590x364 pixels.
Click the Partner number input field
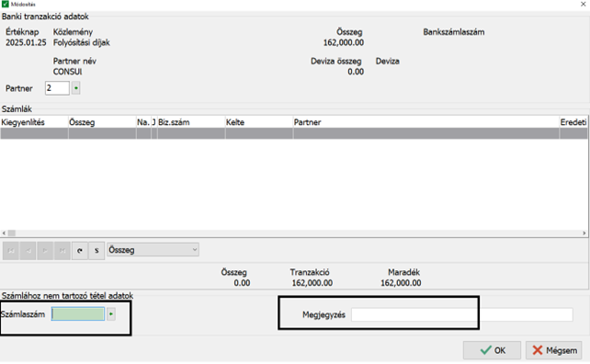point(57,88)
